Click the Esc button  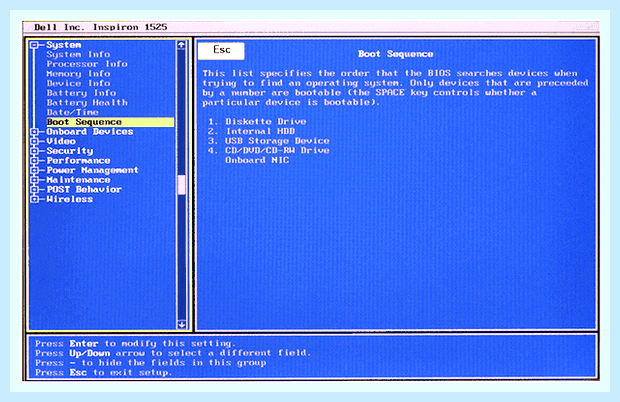click(x=221, y=51)
